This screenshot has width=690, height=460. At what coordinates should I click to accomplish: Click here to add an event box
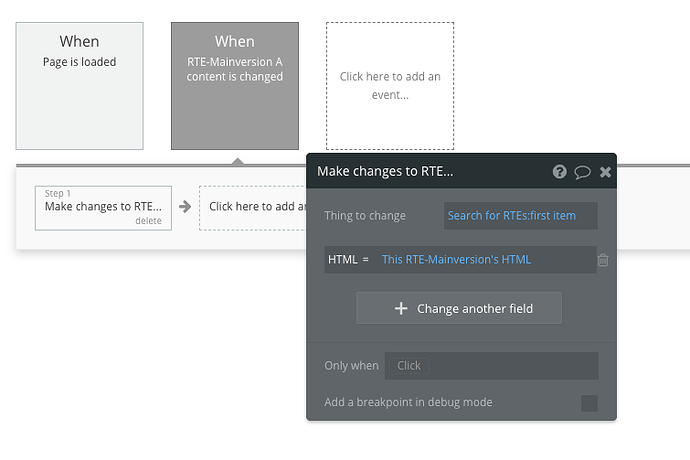(390, 86)
